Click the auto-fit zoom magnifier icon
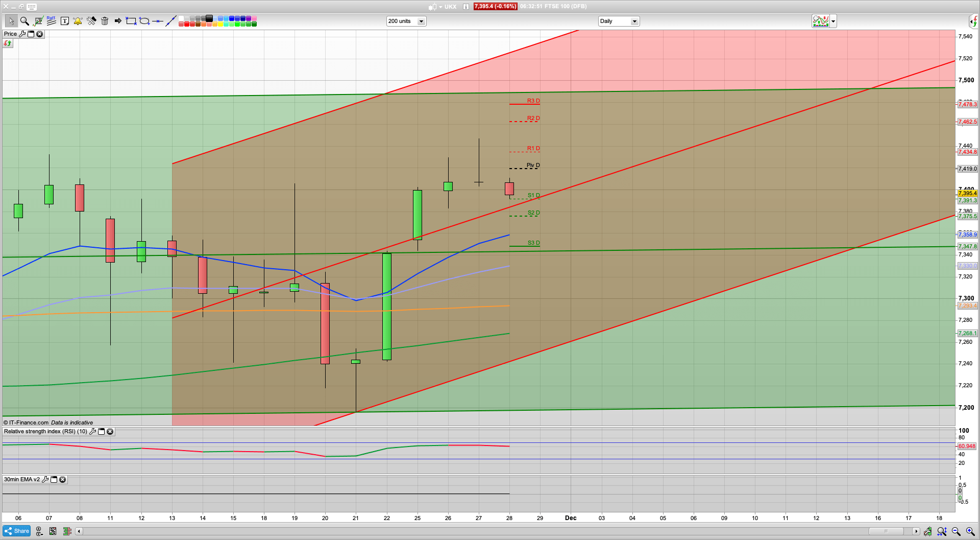Viewport: 980px width, 540px height. 942,531
